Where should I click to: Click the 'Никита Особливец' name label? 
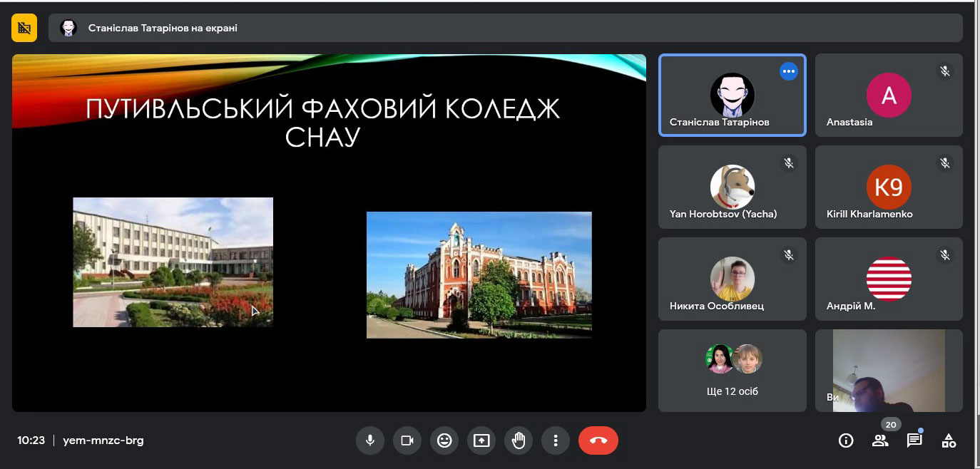pyautogui.click(x=717, y=306)
